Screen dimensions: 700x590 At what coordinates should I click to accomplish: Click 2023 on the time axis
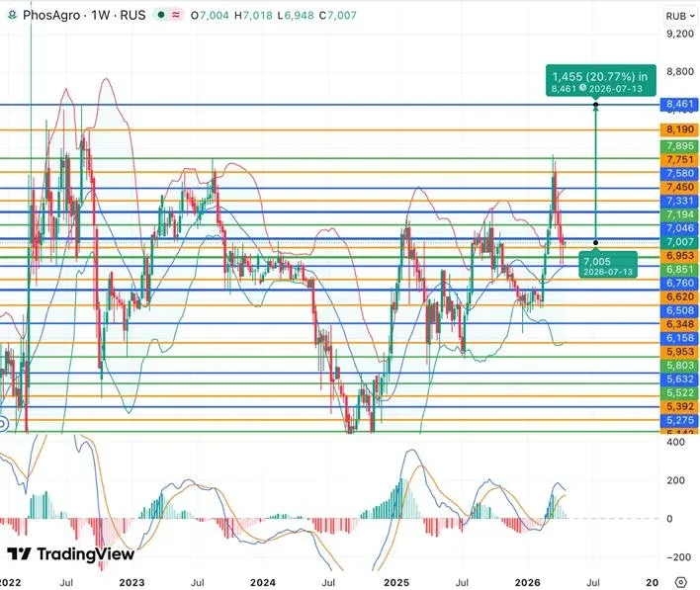tap(132, 583)
